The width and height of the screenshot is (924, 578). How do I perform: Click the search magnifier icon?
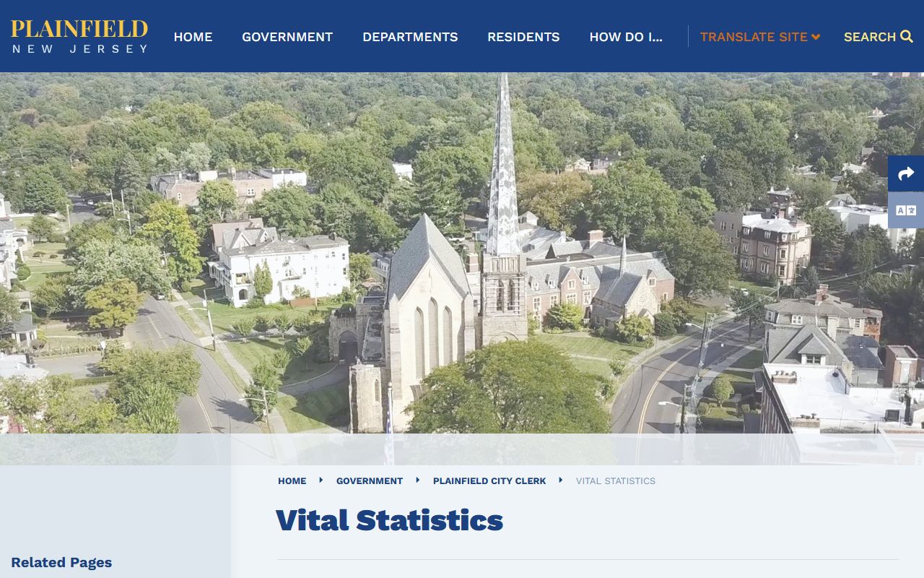(x=907, y=36)
